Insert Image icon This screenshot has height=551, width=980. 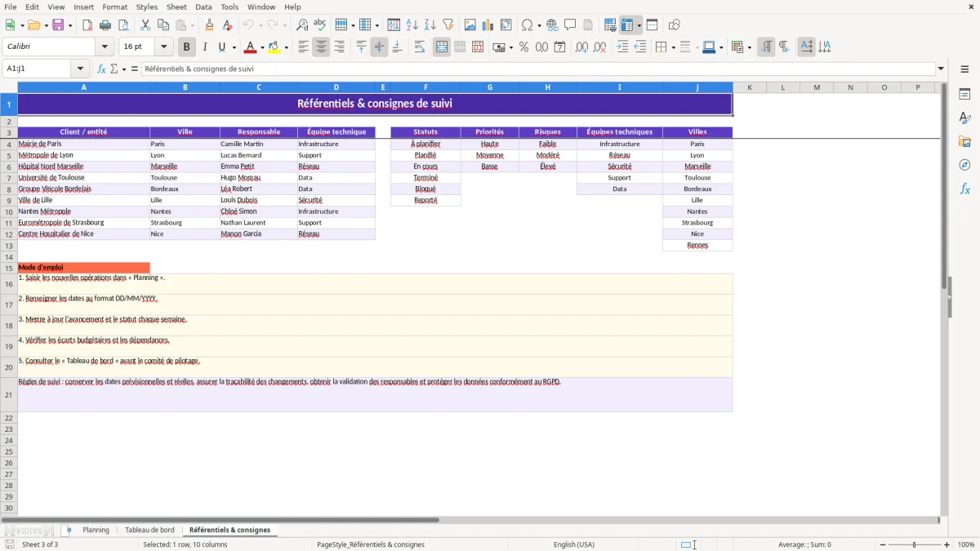pyautogui.click(x=470, y=25)
